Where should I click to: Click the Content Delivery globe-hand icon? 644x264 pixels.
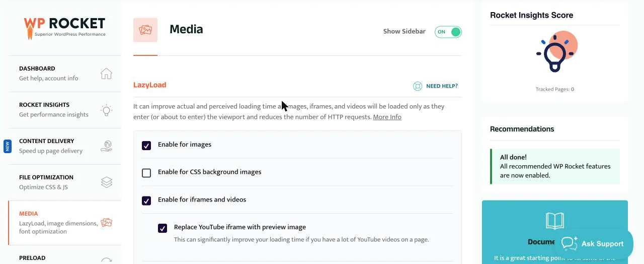click(x=106, y=146)
